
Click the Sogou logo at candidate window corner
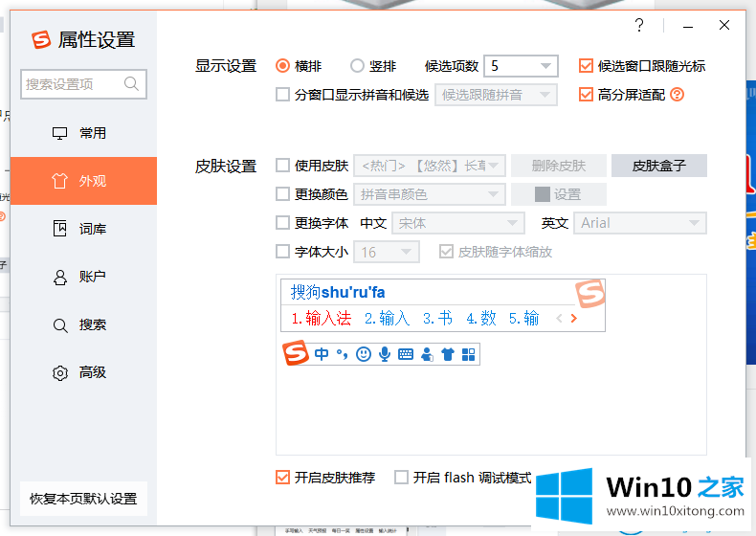[x=590, y=293]
